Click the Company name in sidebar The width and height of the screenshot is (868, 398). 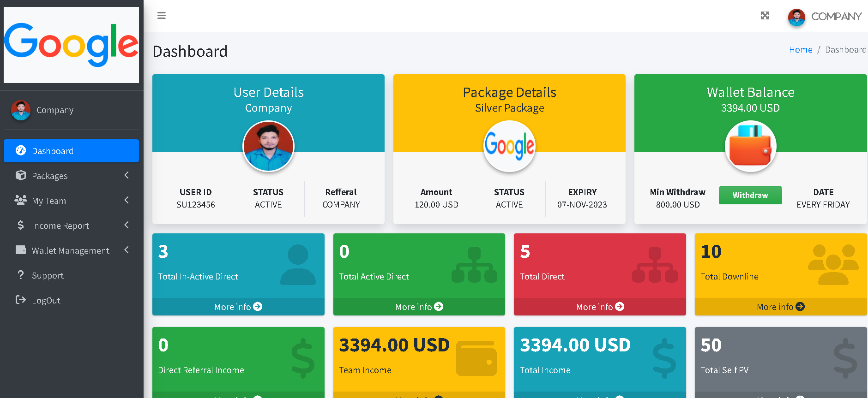55,110
